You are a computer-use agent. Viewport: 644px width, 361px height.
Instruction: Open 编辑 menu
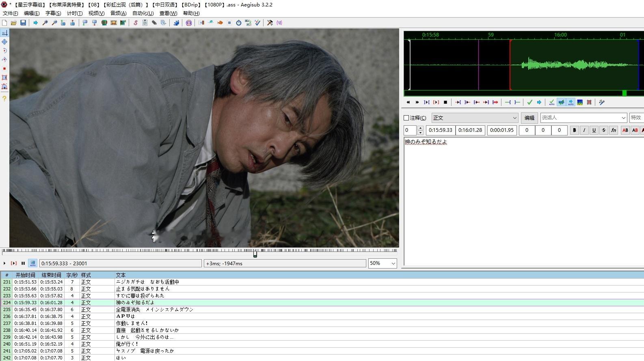(x=32, y=13)
